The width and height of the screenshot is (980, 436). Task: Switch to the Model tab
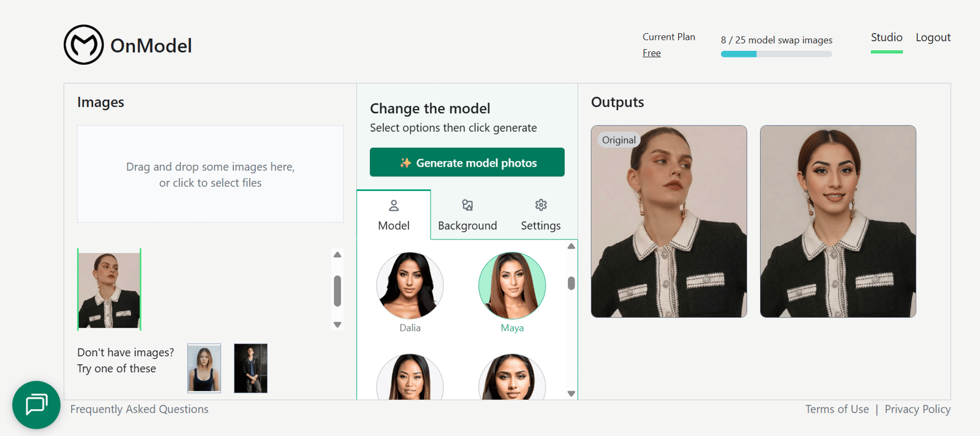pyautogui.click(x=394, y=215)
